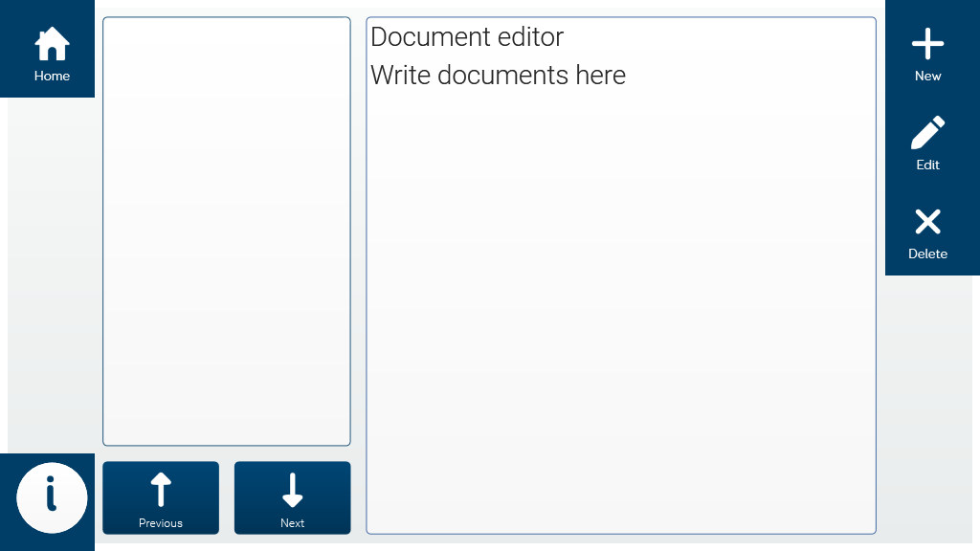Click the blank area of the editor pane
This screenshot has height=551, width=980.
coord(620,313)
